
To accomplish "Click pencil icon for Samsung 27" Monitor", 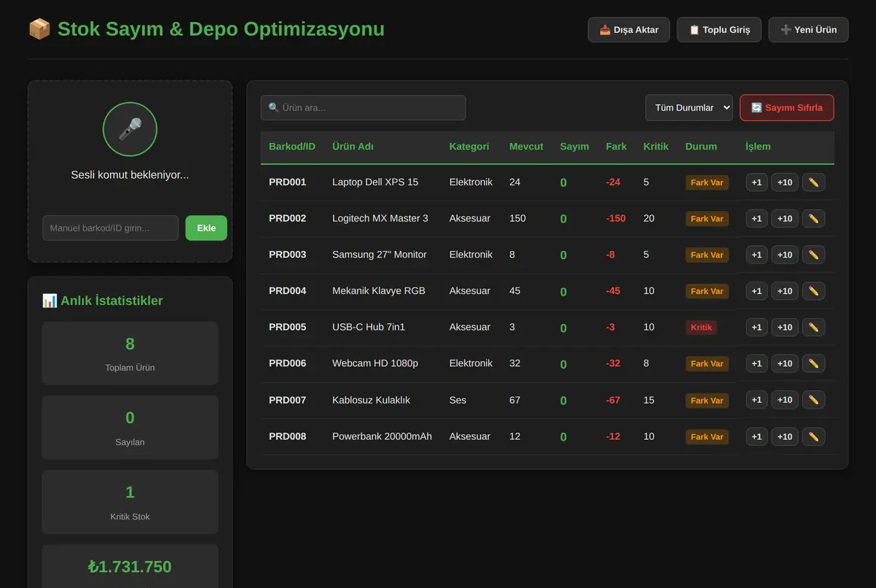I will (813, 255).
